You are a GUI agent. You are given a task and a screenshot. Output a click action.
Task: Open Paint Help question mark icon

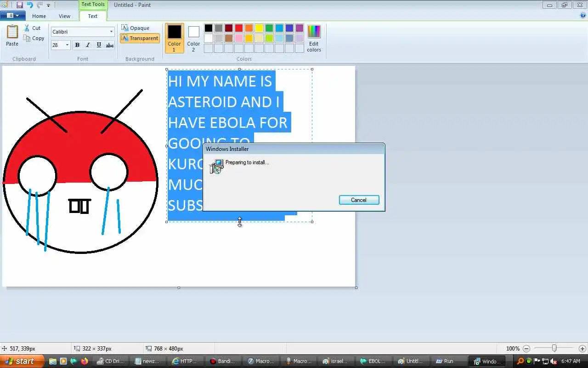[x=583, y=15]
